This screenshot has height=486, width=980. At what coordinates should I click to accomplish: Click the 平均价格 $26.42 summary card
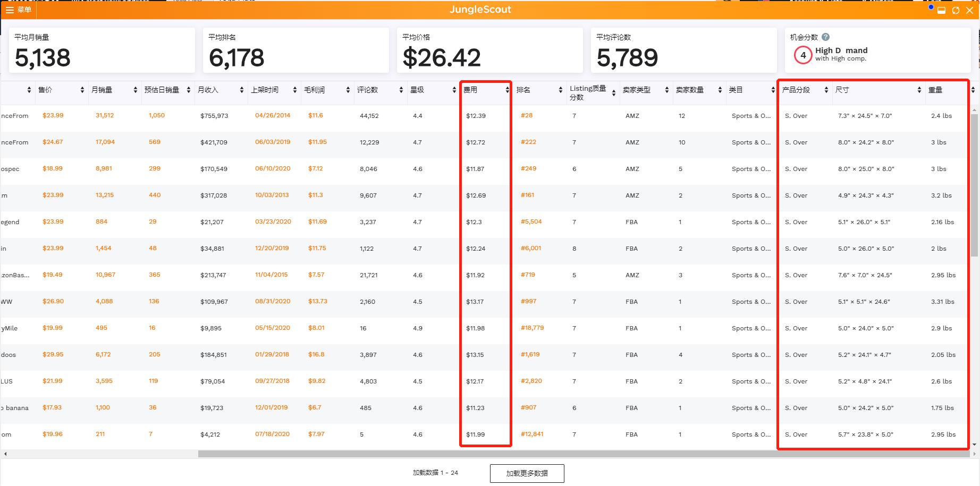pyautogui.click(x=489, y=50)
